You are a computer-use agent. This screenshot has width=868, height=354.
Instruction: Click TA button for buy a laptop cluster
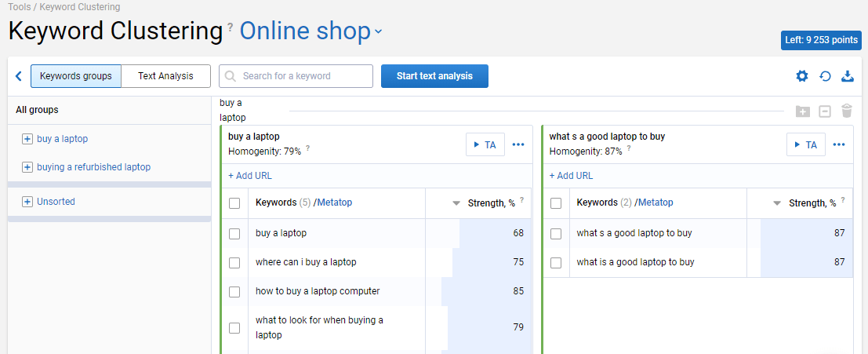(485, 144)
